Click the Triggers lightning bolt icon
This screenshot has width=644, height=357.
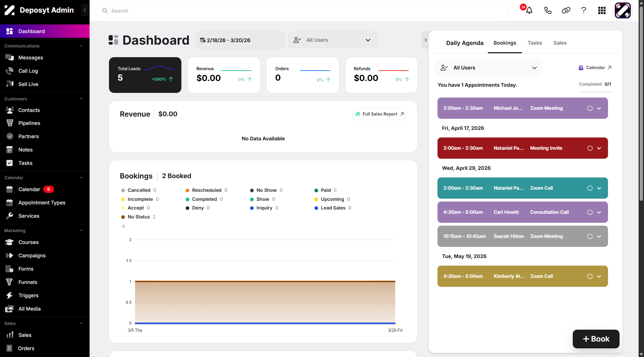(10, 295)
